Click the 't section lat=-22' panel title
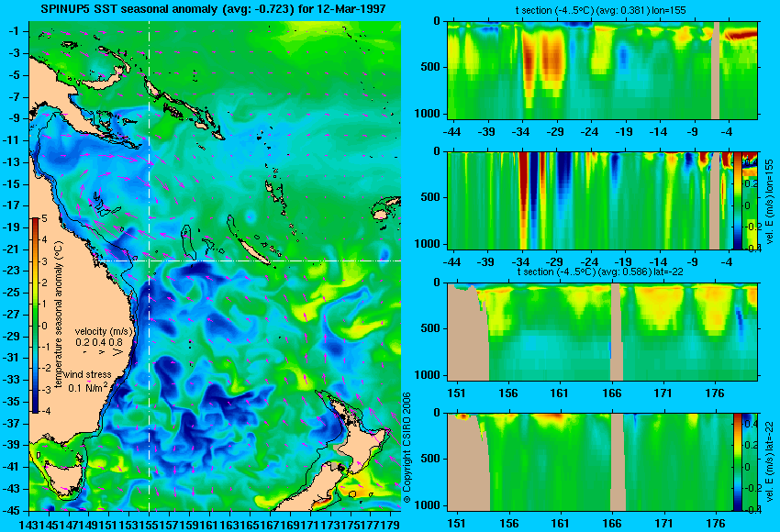The image size is (780, 532). pos(600,272)
